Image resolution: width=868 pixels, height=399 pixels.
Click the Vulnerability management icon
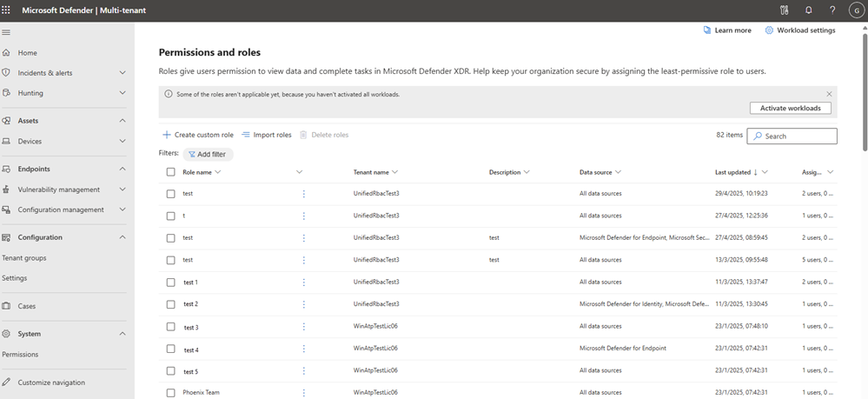pyautogui.click(x=7, y=190)
